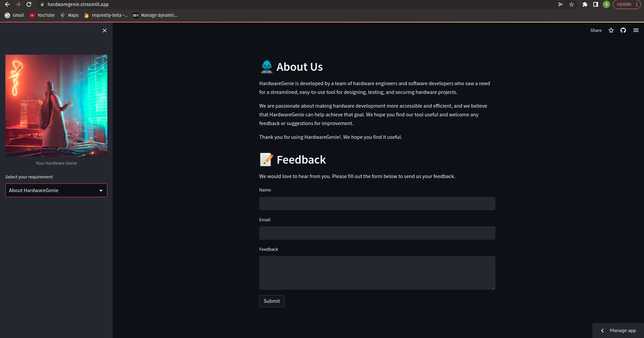Click the Maps bookmark pin icon
The image size is (644, 338).
63,15
